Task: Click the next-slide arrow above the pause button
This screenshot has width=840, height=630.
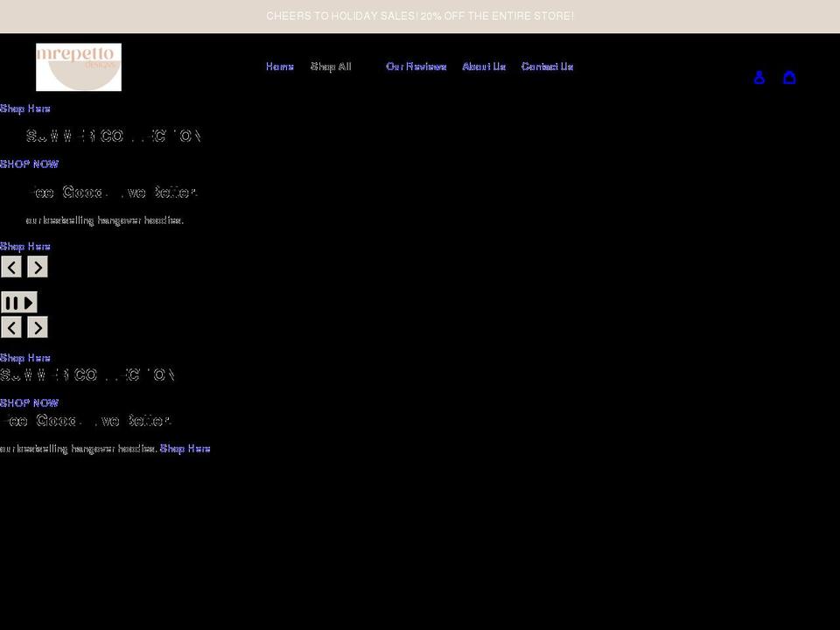Action: (38, 267)
